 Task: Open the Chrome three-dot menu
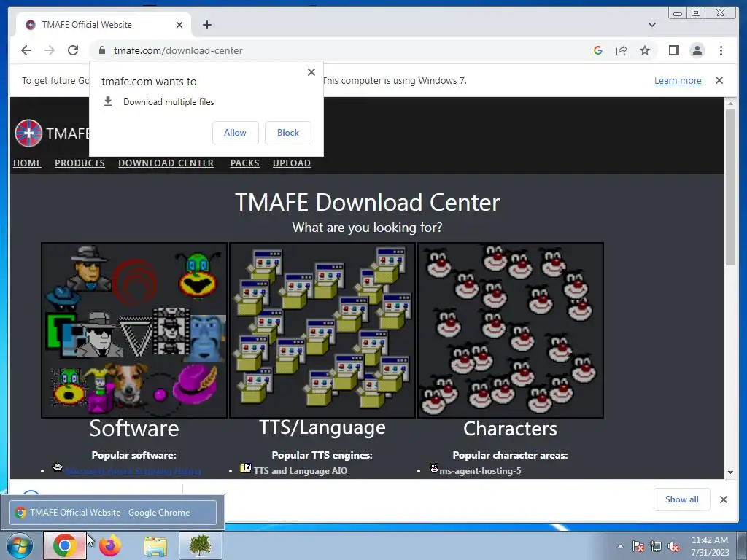(721, 50)
